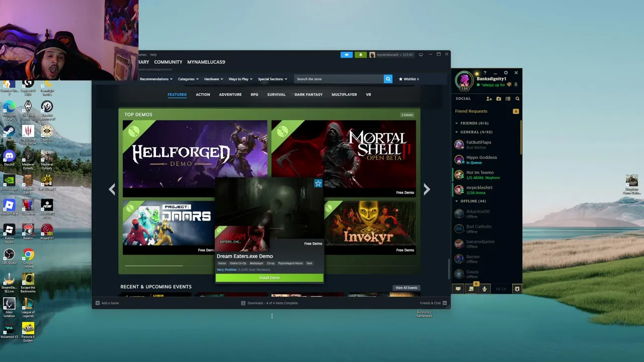Launch the Wizard101 desktop shortcut

click(x=47, y=232)
